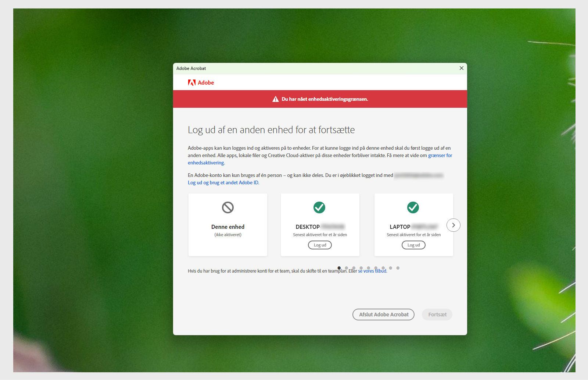Click the green checkmark on the DESKTOP card

319,207
